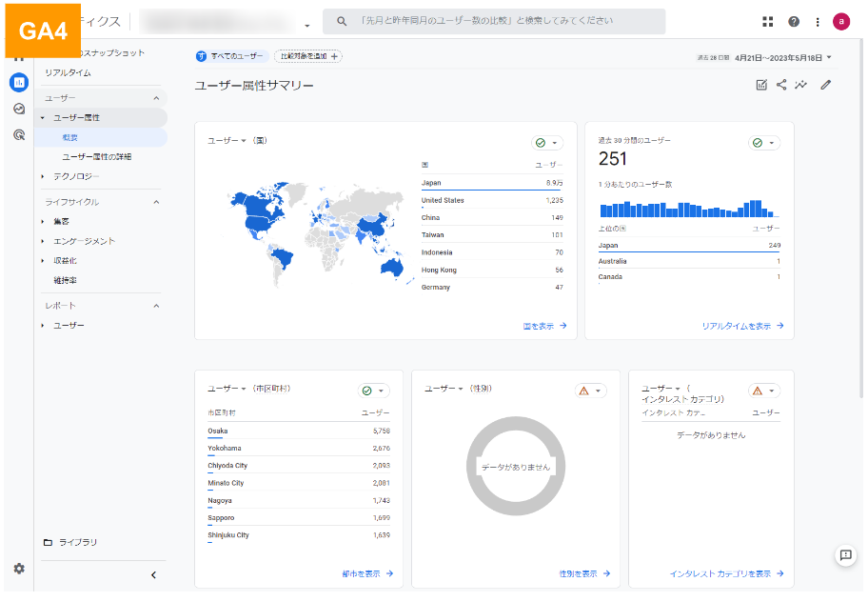This screenshot has height=602, width=868.
Task: Click the Japan row in country table
Action: (x=492, y=183)
